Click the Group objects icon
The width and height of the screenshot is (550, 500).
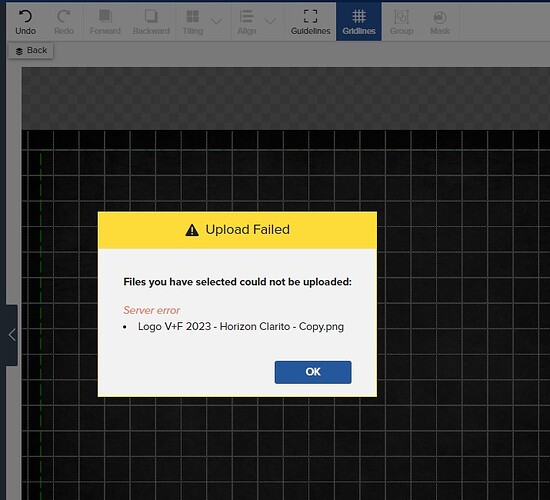[401, 16]
